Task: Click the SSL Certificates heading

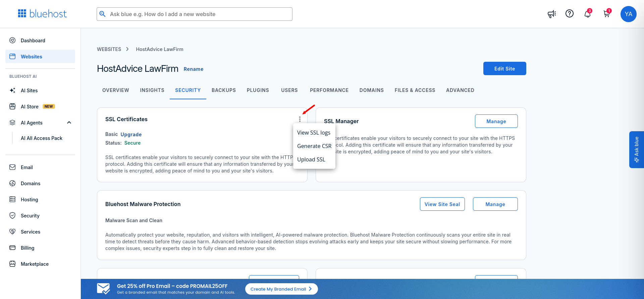Action: (x=126, y=119)
